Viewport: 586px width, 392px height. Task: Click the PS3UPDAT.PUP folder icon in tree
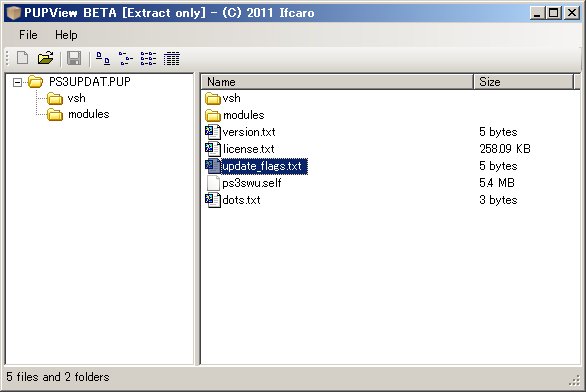[36, 82]
